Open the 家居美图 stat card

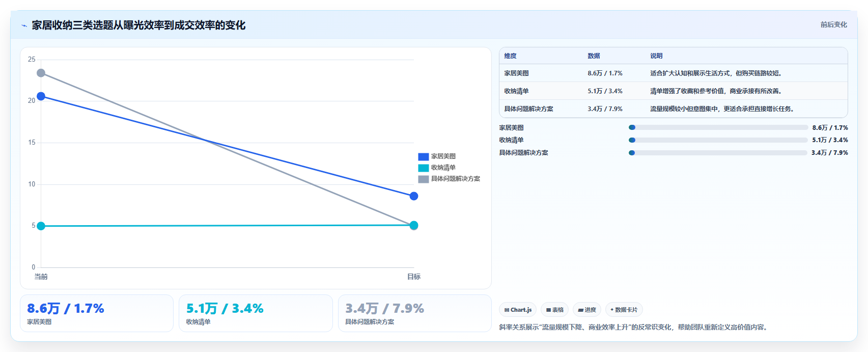click(97, 313)
